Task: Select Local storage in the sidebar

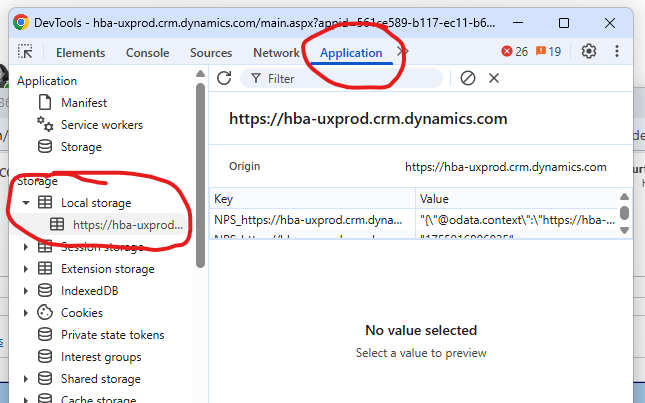Action: 96,203
